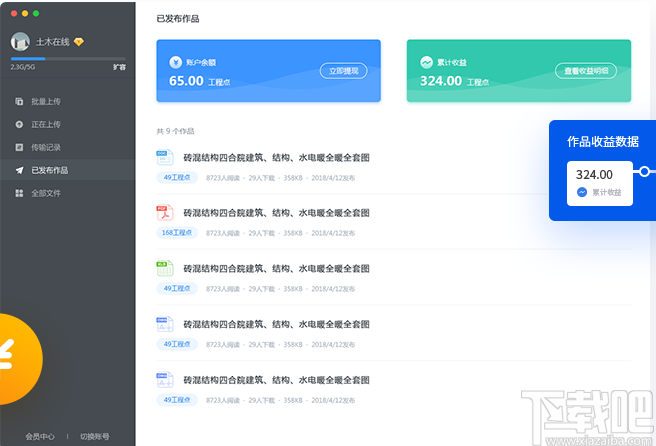Select 已发布作品 in the sidebar

coord(67,170)
